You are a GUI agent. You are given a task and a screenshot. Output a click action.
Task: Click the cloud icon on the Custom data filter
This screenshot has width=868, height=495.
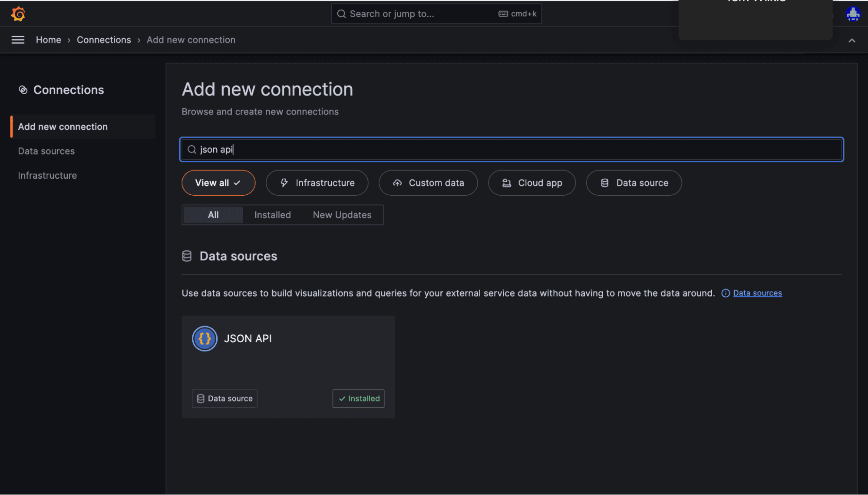pyautogui.click(x=397, y=183)
